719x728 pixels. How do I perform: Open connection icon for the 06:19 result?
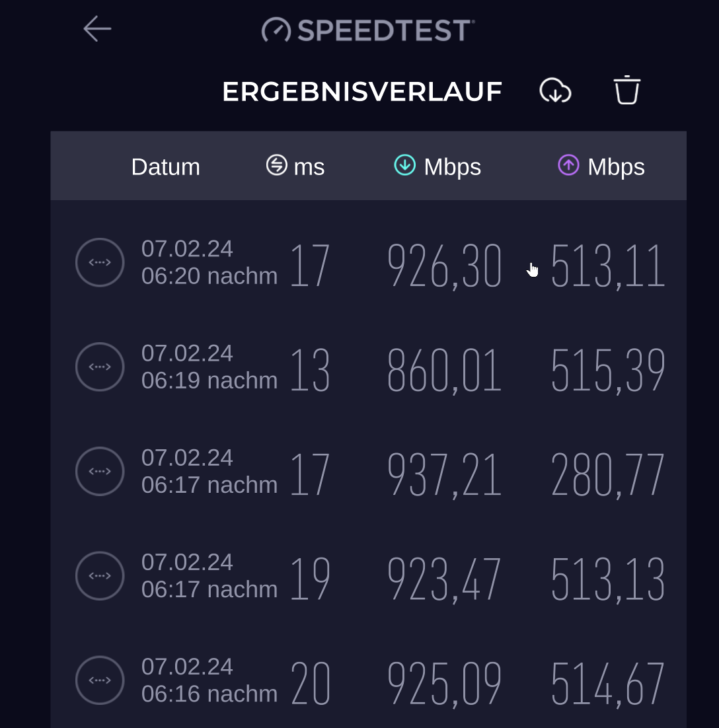point(100,367)
